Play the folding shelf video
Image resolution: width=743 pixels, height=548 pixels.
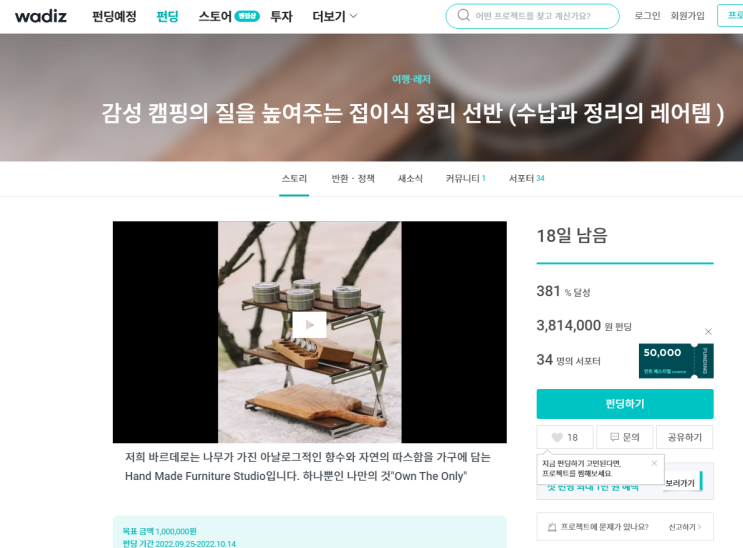click(309, 325)
